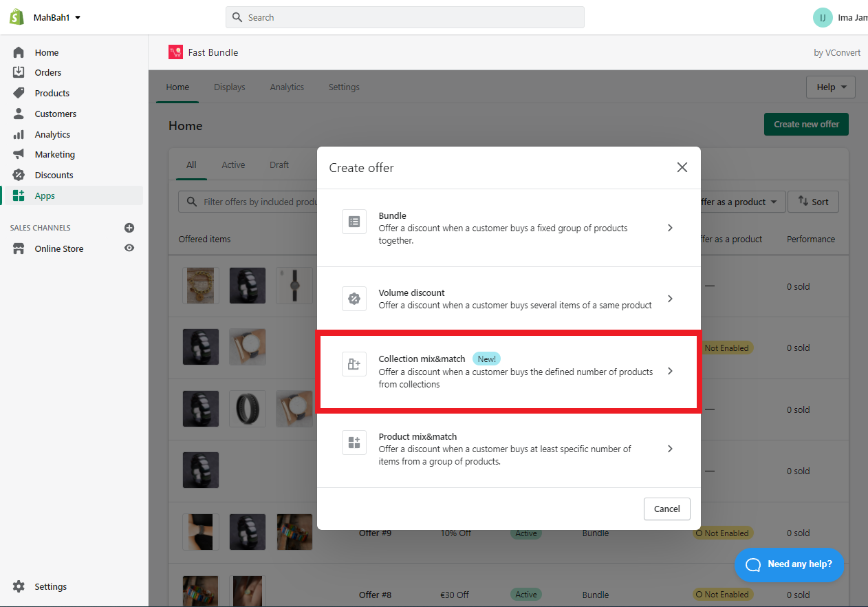The height and width of the screenshot is (607, 868).
Task: Switch to the Displays tab
Action: [x=230, y=87]
